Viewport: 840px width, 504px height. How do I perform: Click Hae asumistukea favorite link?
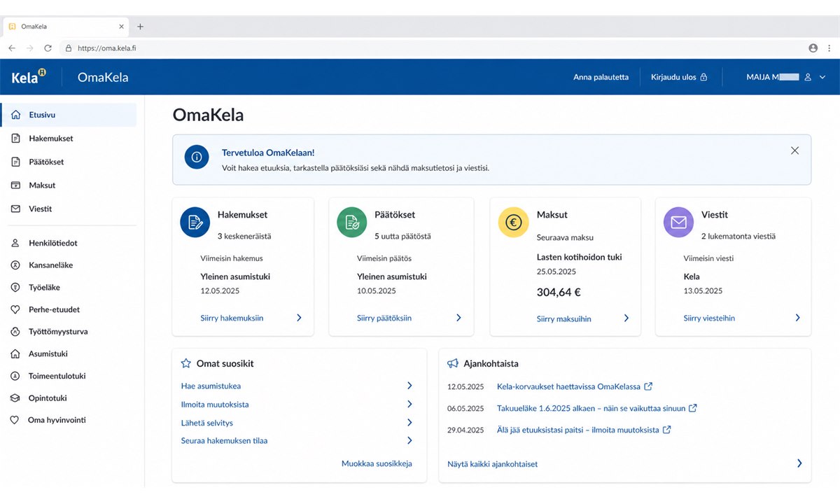tap(211, 386)
